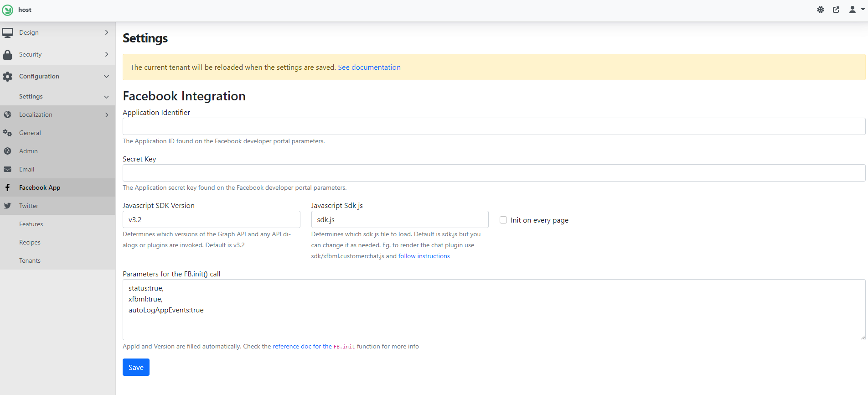Open the user account menu icon
Screen dimensions: 868x395
pyautogui.click(x=852, y=10)
